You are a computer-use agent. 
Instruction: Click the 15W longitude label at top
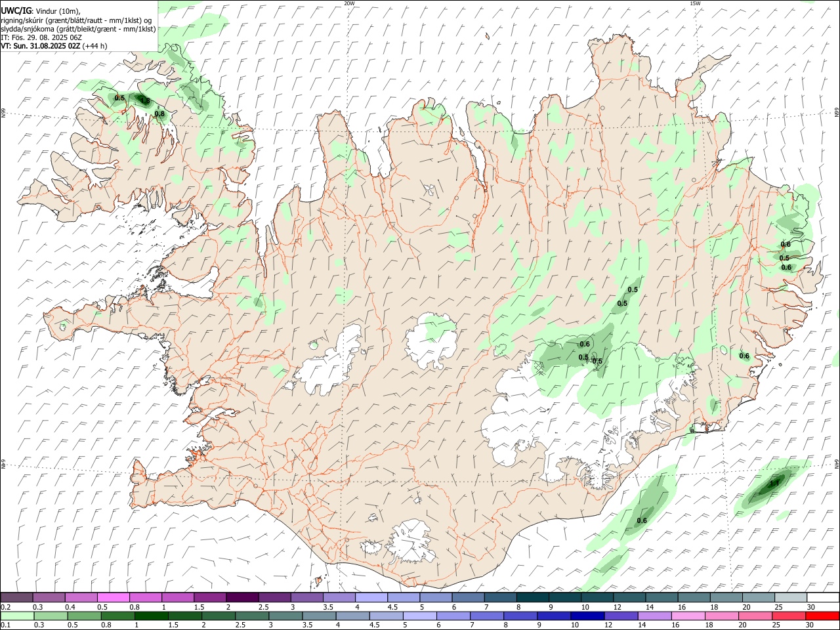695,3
